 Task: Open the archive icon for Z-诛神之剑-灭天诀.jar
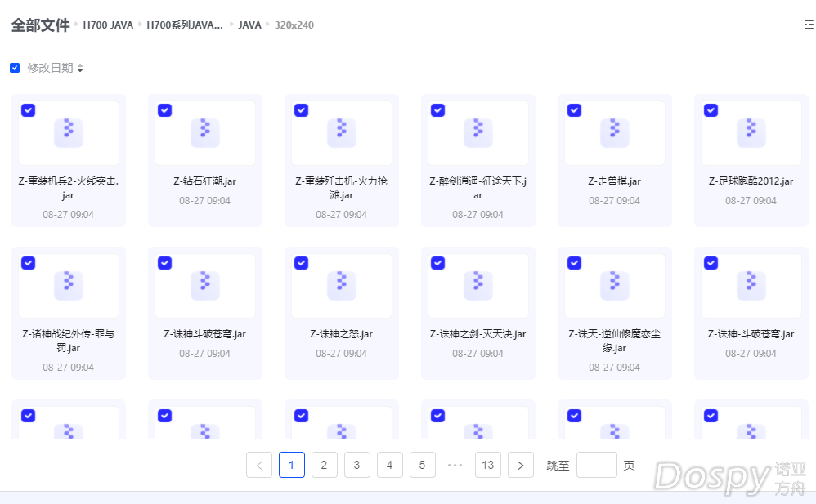[478, 286]
